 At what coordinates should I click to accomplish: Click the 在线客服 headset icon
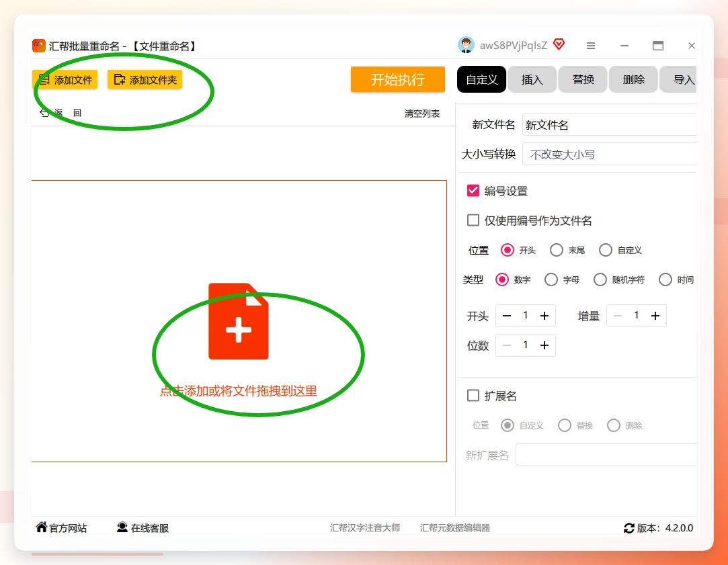pos(122,527)
